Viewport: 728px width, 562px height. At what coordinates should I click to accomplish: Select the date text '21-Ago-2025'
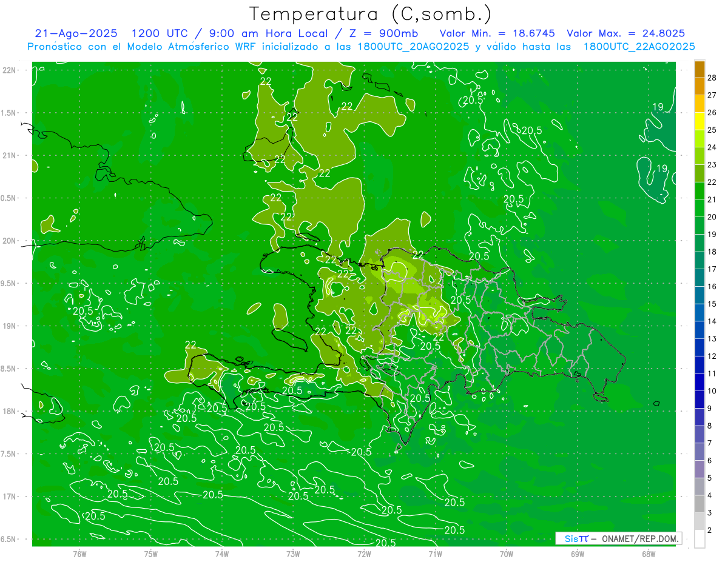coord(76,34)
